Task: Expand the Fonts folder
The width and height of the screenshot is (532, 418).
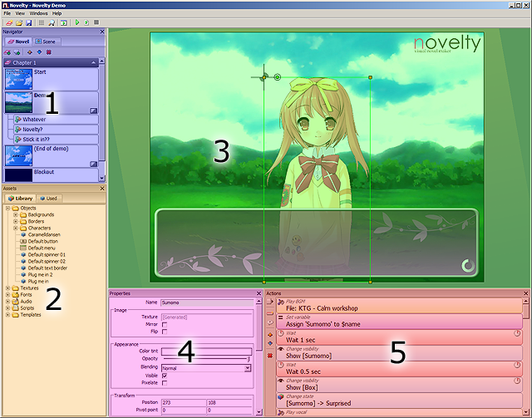Action: coord(7,295)
